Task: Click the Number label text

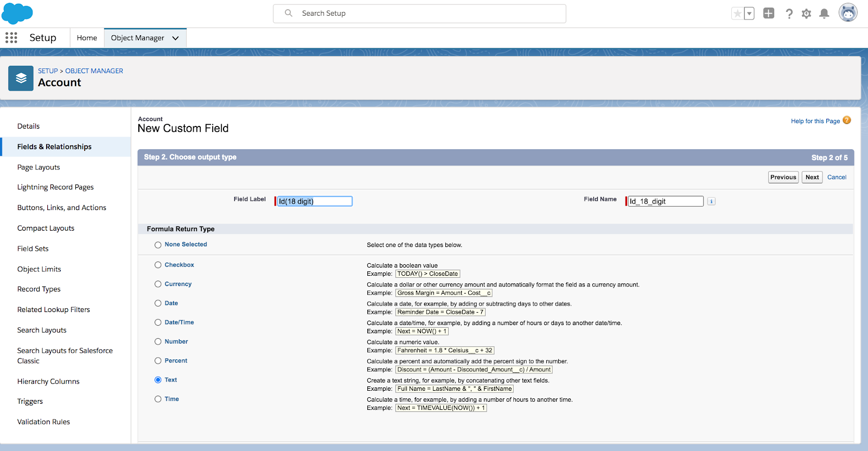Action: 176,341
